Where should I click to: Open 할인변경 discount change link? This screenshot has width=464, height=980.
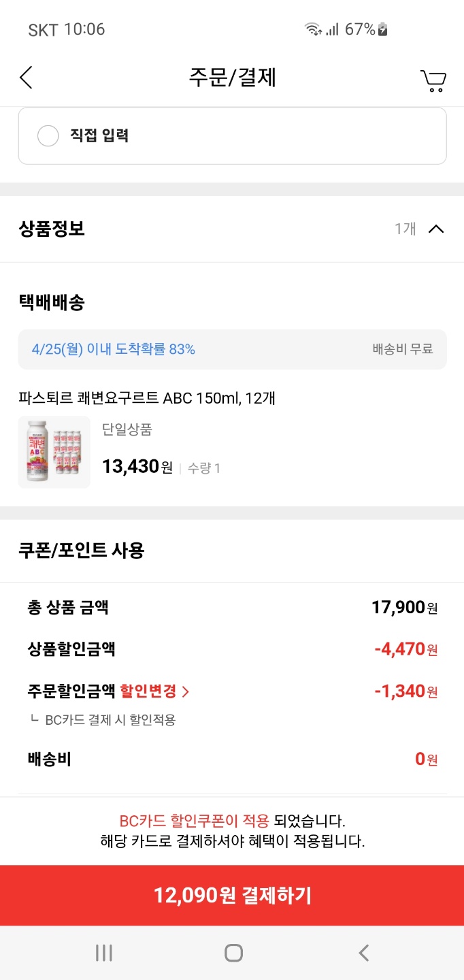[154, 691]
